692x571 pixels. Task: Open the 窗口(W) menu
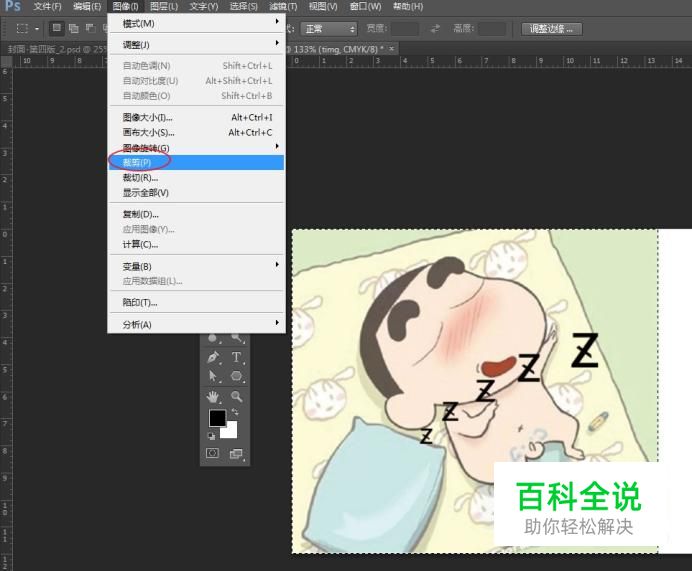(x=365, y=7)
